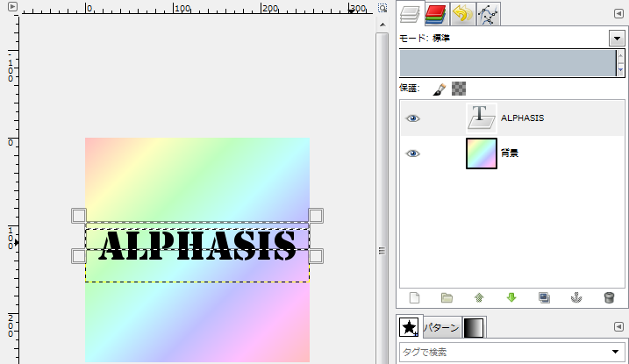Delete the selected layer
This screenshot has width=629, height=364.
click(x=609, y=298)
